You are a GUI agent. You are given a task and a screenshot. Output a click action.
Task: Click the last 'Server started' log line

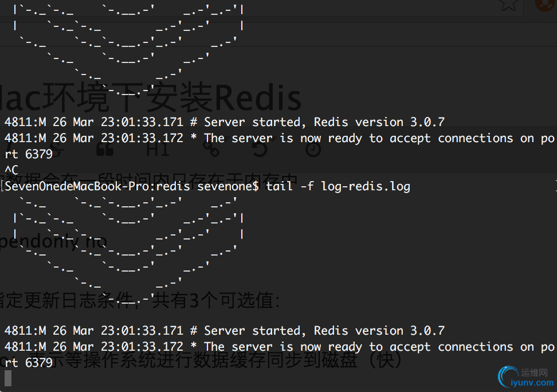224,331
